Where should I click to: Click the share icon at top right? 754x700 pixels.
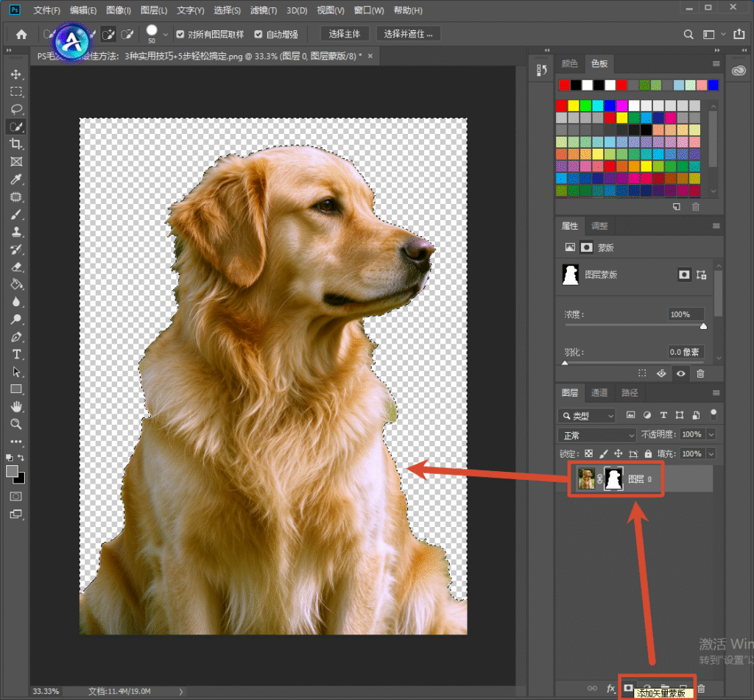[739, 34]
